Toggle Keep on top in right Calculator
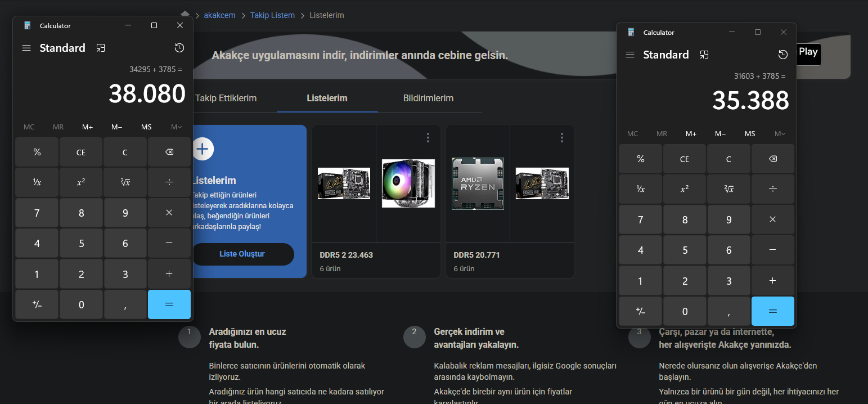Image resolution: width=868 pixels, height=404 pixels. [704, 55]
